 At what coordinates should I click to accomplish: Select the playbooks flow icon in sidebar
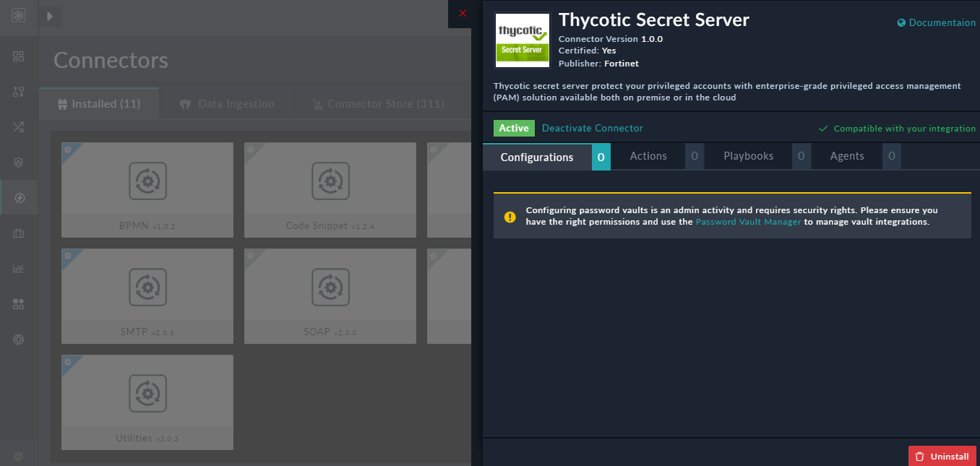(18, 91)
